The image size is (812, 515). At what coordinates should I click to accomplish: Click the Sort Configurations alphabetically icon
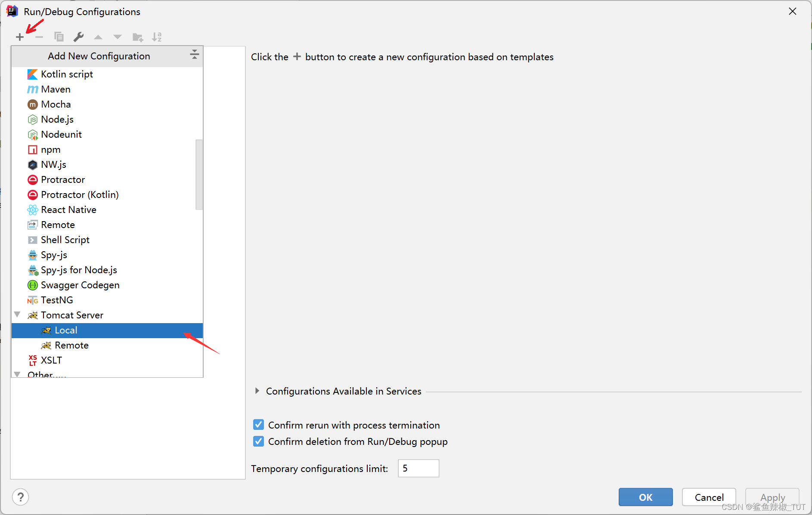[x=157, y=37]
